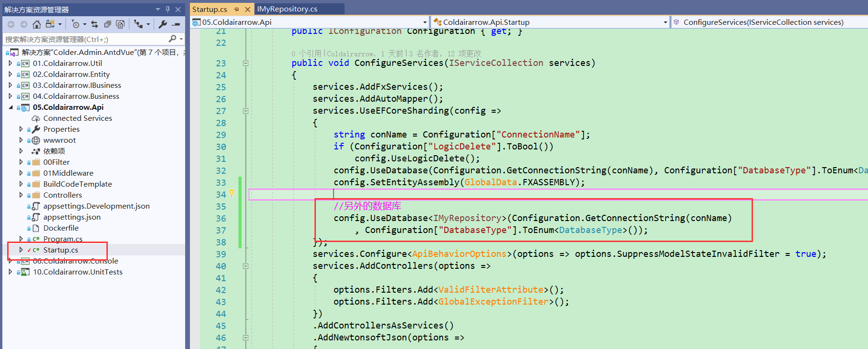Click the Home icon in Solution Explorer toolbar

coord(36,24)
